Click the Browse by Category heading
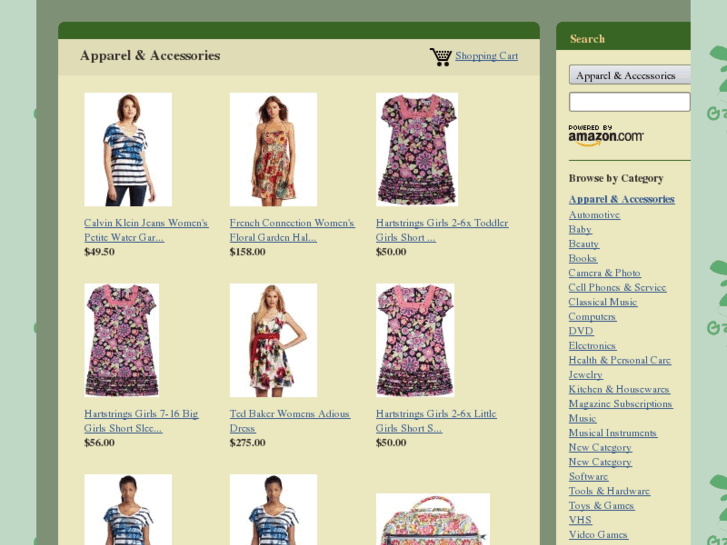The width and height of the screenshot is (727, 545). point(616,179)
